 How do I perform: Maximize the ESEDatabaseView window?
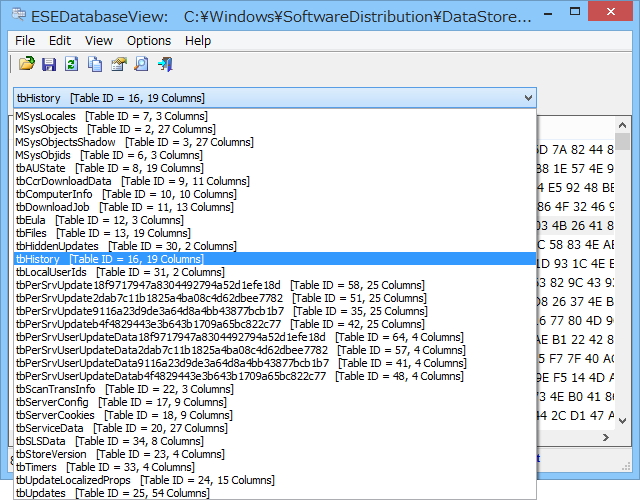click(575, 12)
